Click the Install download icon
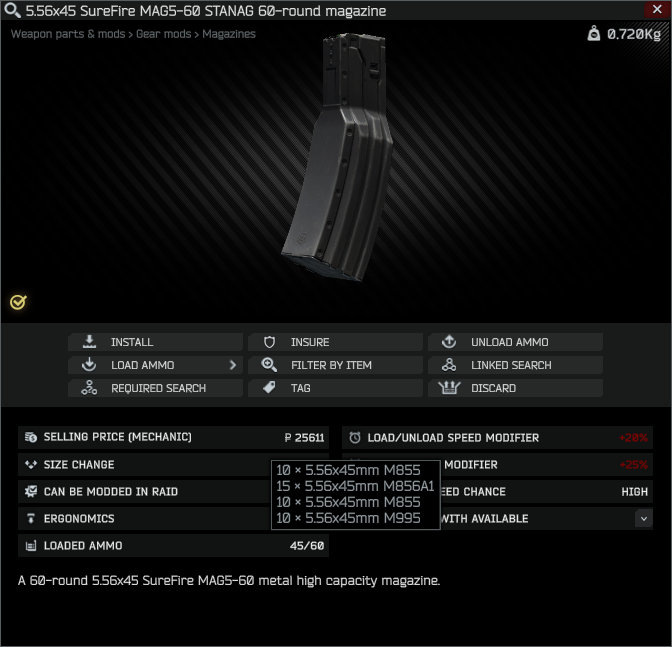The width and height of the screenshot is (672, 647). [x=89, y=341]
